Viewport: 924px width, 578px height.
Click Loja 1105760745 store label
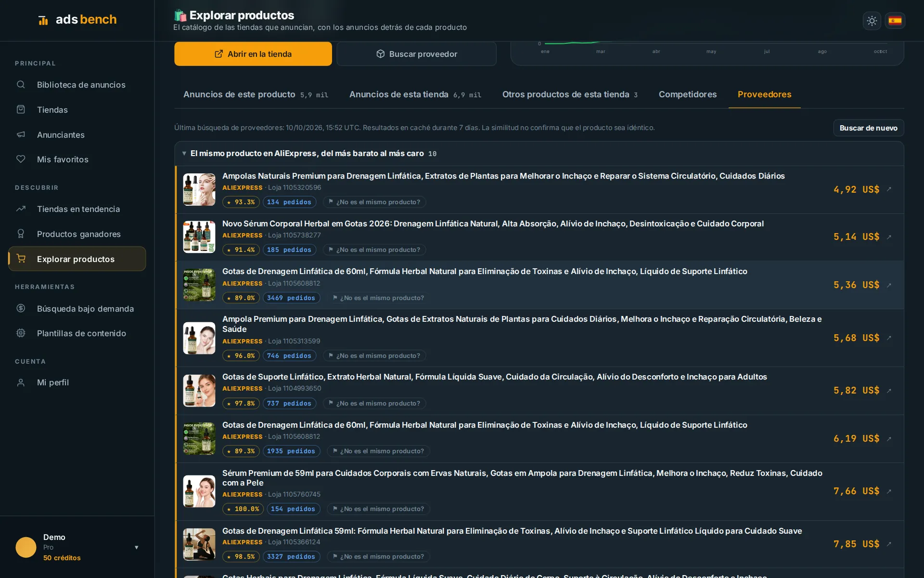(294, 495)
